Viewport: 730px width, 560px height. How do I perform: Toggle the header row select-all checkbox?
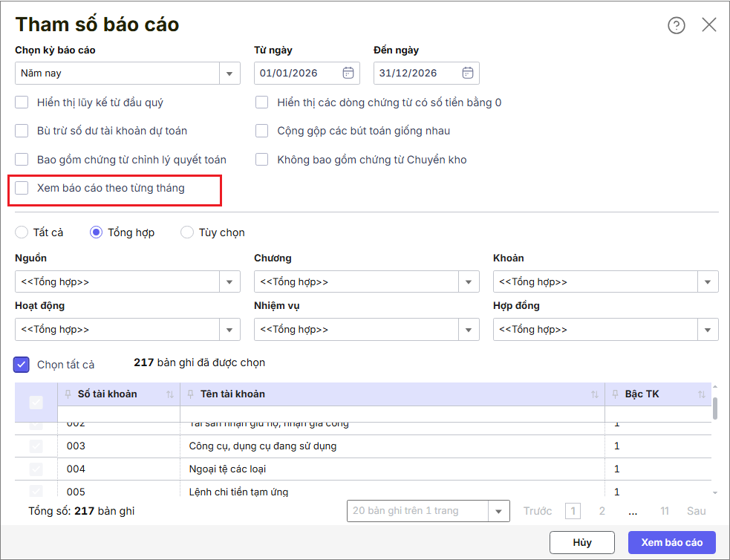36,403
